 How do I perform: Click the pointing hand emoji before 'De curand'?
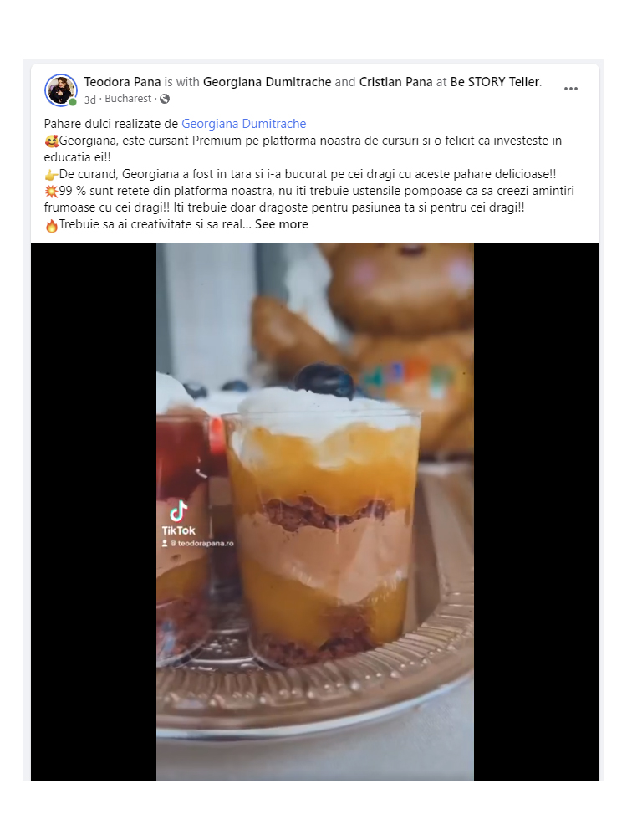click(x=51, y=175)
